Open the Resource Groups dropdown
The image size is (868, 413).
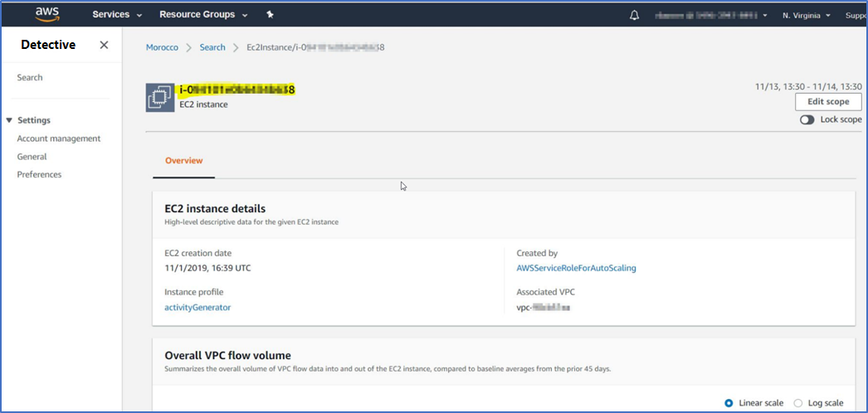[x=203, y=15]
